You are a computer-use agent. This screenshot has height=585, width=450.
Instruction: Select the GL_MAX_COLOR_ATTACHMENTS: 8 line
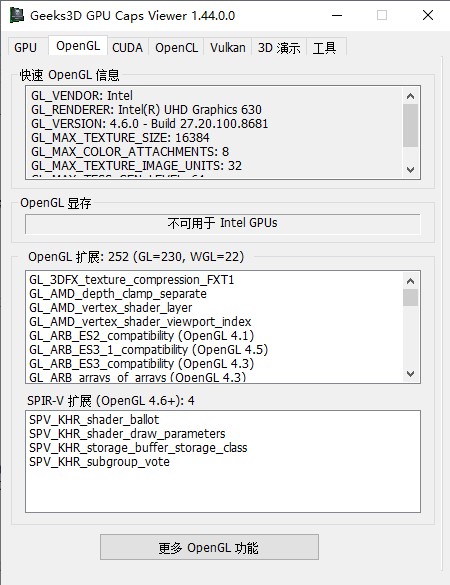click(x=130, y=151)
